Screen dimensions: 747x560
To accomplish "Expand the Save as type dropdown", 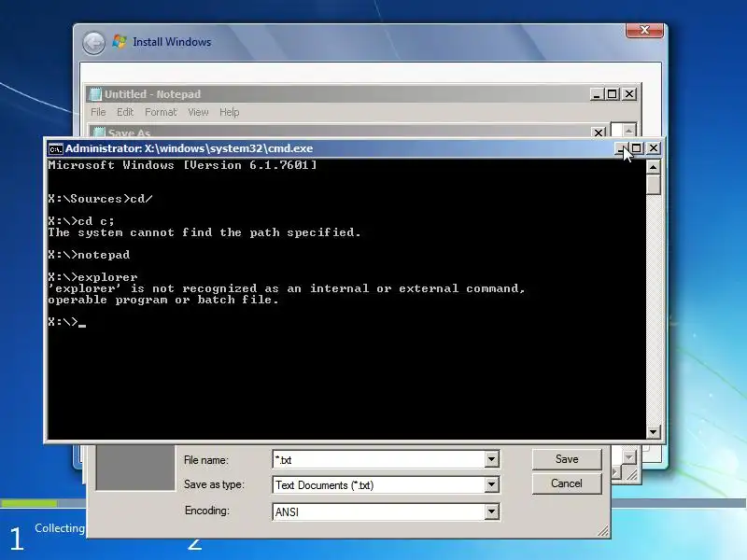I will click(492, 484).
